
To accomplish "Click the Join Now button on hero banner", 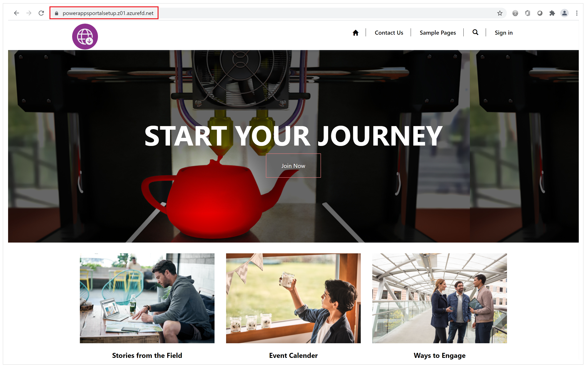I will [x=293, y=166].
